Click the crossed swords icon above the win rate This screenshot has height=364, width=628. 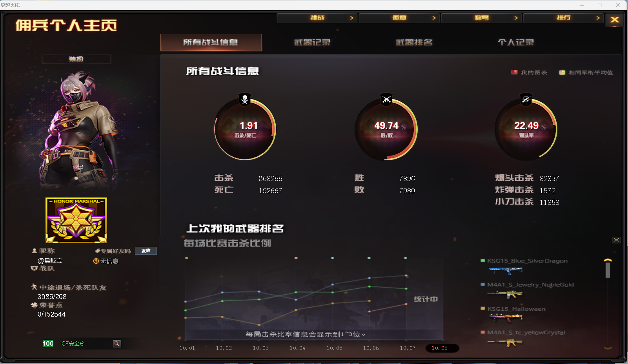tap(386, 100)
